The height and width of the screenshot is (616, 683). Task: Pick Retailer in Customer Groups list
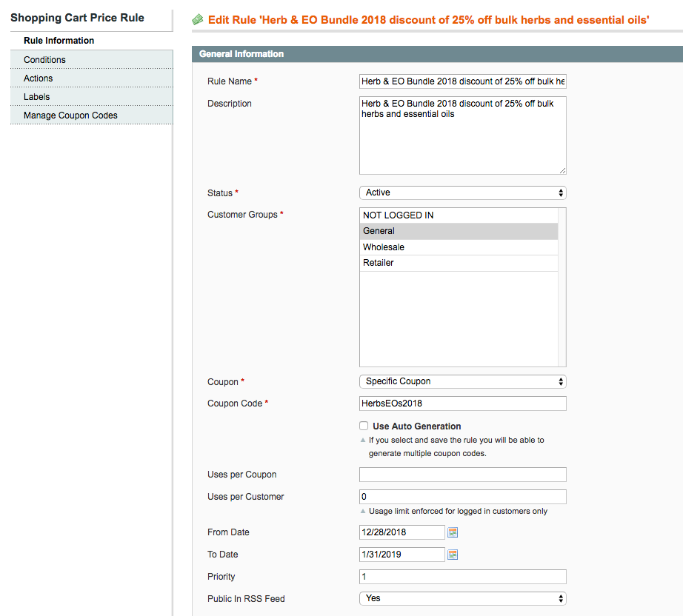[458, 263]
